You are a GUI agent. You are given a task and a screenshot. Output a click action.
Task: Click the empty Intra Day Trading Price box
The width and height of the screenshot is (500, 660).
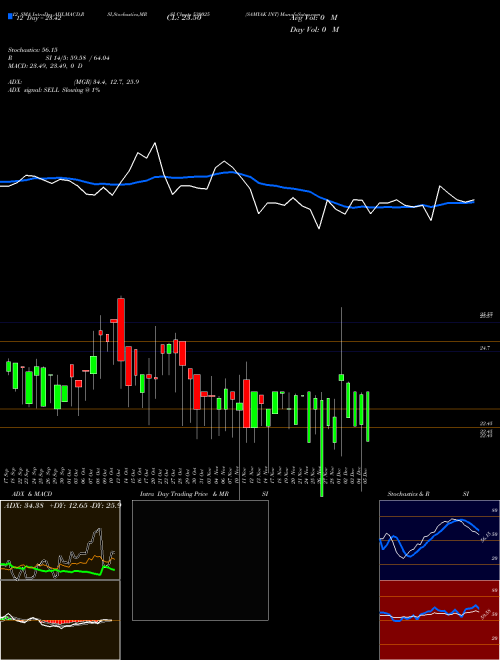click(x=200, y=560)
